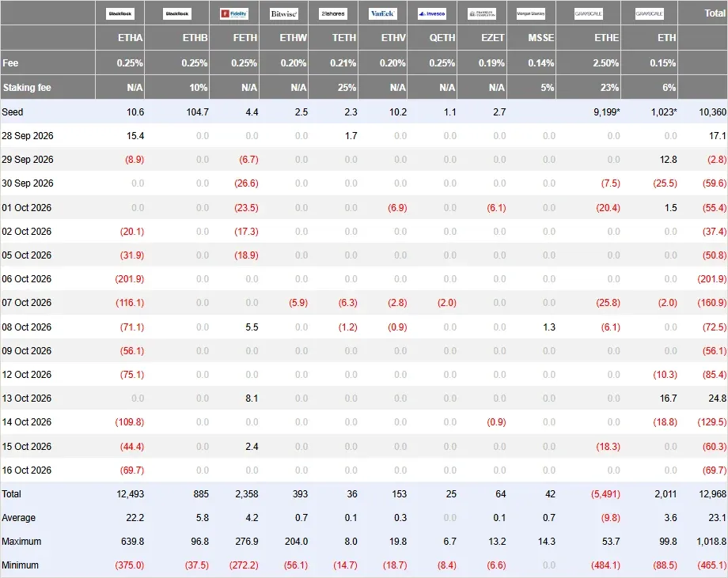Image resolution: width=728 pixels, height=578 pixels.
Task: Select the "16 Oct 2026" date label
Action: click(26, 470)
